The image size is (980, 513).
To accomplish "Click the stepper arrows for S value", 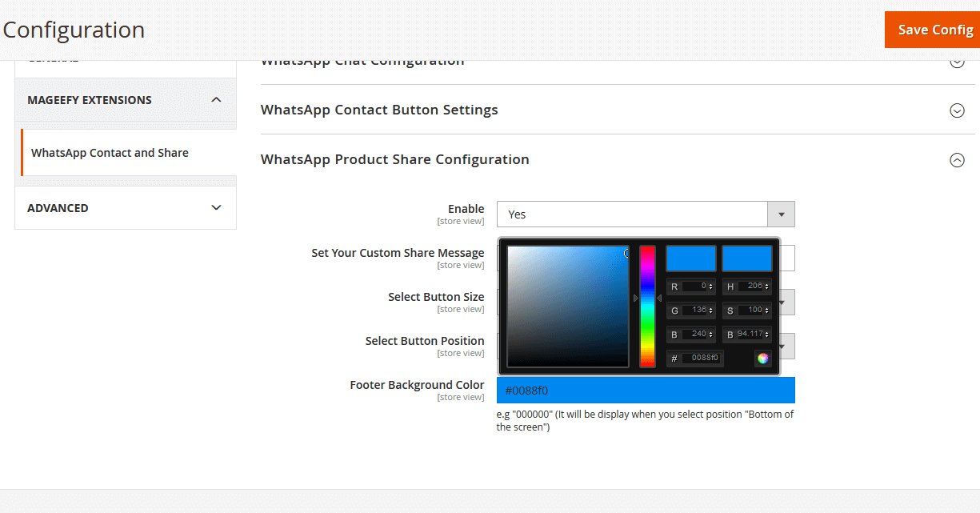I will click(x=767, y=311).
